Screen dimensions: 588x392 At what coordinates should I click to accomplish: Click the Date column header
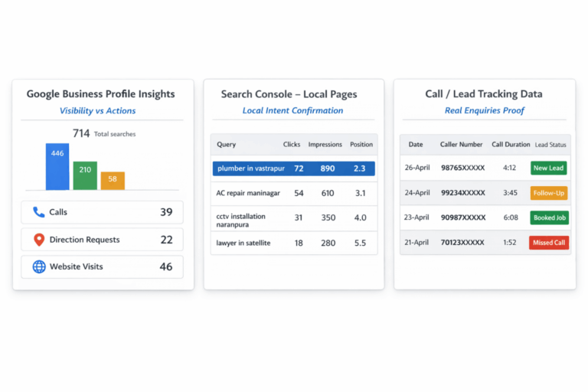point(416,145)
